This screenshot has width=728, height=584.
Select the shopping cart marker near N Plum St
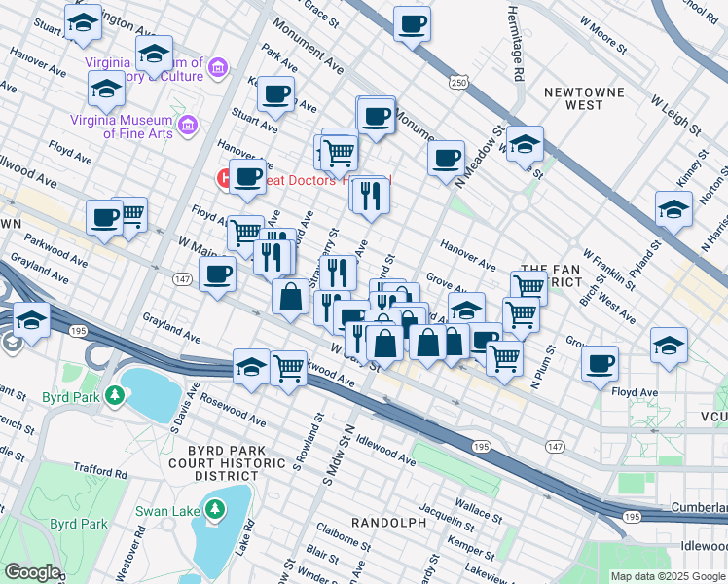[x=504, y=362]
